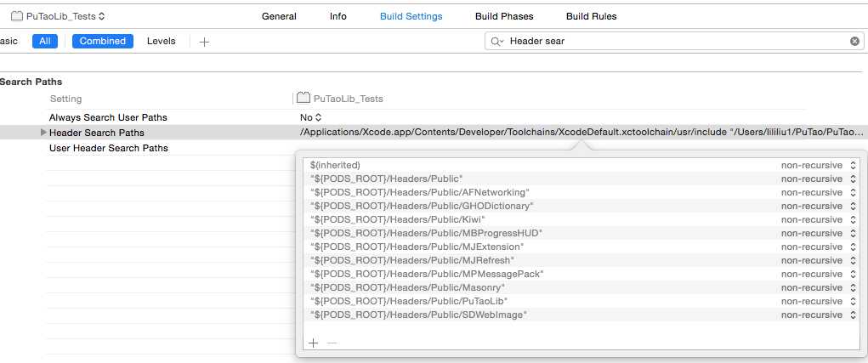The width and height of the screenshot is (868, 363).
Task: Select the Combined view filter
Action: click(x=102, y=41)
